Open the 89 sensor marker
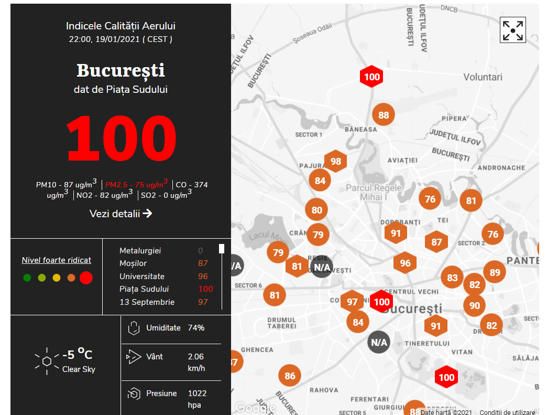Viewport: 558px width, 415px height. click(x=495, y=272)
